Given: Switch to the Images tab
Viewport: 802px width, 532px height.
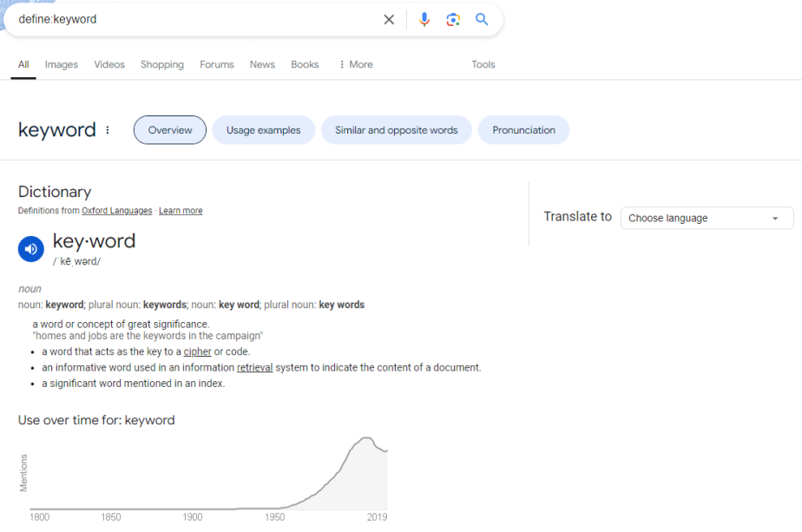Looking at the screenshot, I should 61,63.
